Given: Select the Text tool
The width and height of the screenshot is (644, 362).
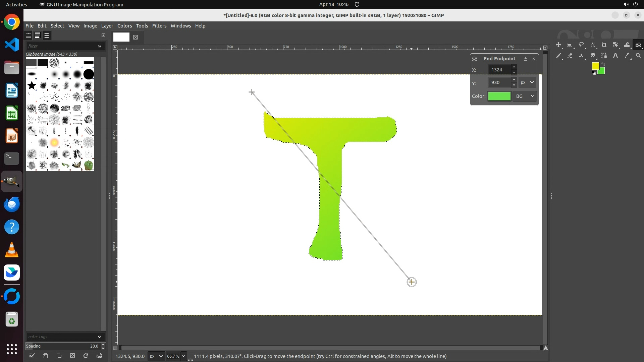Looking at the screenshot, I should [x=615, y=56].
